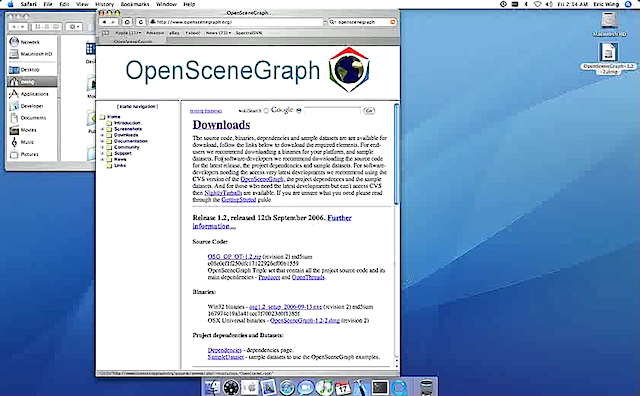This screenshot has height=396, width=640.
Task: Select the Google radio button
Action: [x=299, y=111]
